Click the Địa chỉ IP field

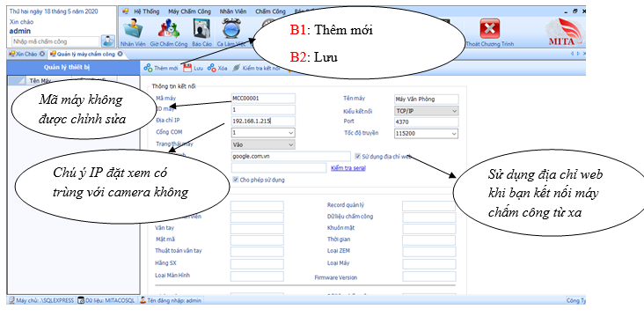[263, 122]
